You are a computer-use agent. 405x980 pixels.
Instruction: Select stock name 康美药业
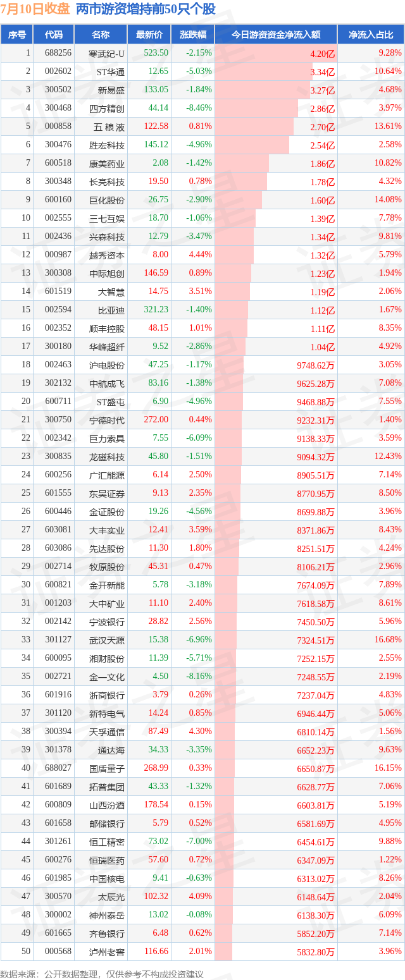pyautogui.click(x=107, y=163)
